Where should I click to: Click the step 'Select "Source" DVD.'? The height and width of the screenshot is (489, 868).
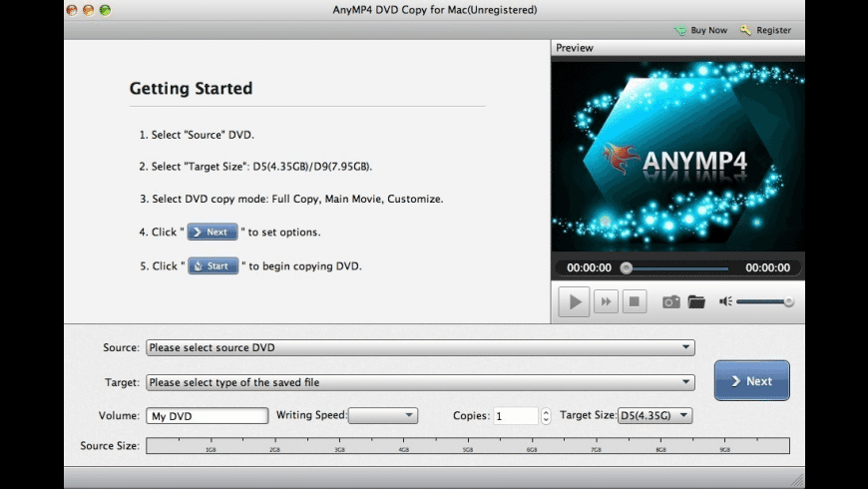tap(197, 135)
